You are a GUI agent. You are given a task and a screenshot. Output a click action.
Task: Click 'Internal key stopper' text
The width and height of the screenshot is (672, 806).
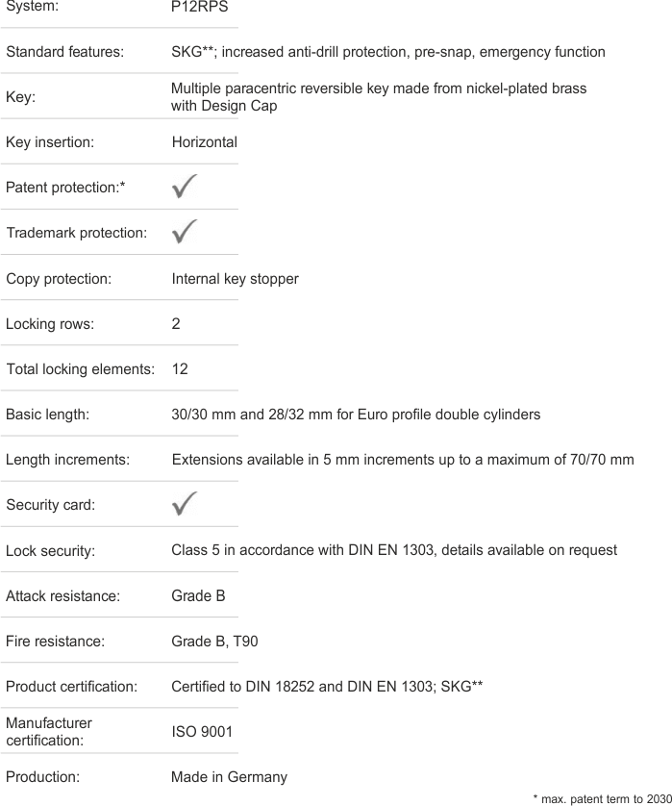[235, 279]
